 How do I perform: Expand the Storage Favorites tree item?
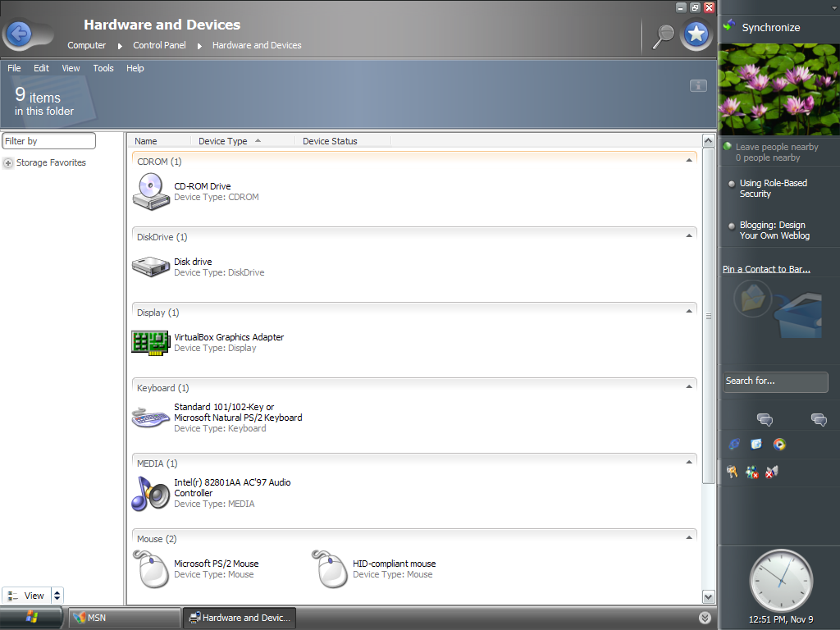(8, 163)
